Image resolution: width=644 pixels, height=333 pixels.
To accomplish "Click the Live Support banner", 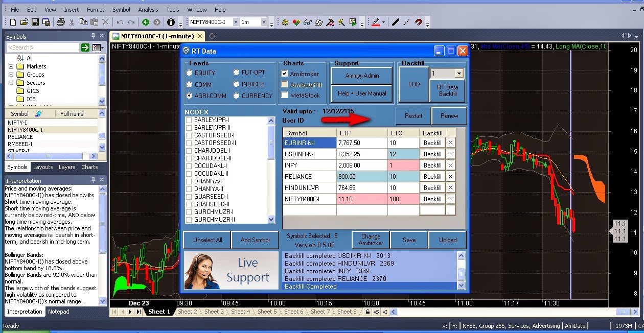I will 232,270.
